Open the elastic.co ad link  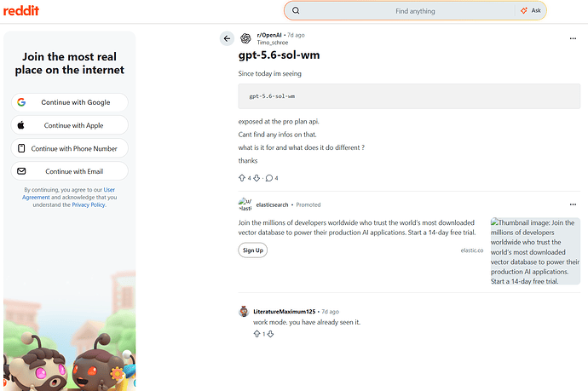pyautogui.click(x=472, y=250)
